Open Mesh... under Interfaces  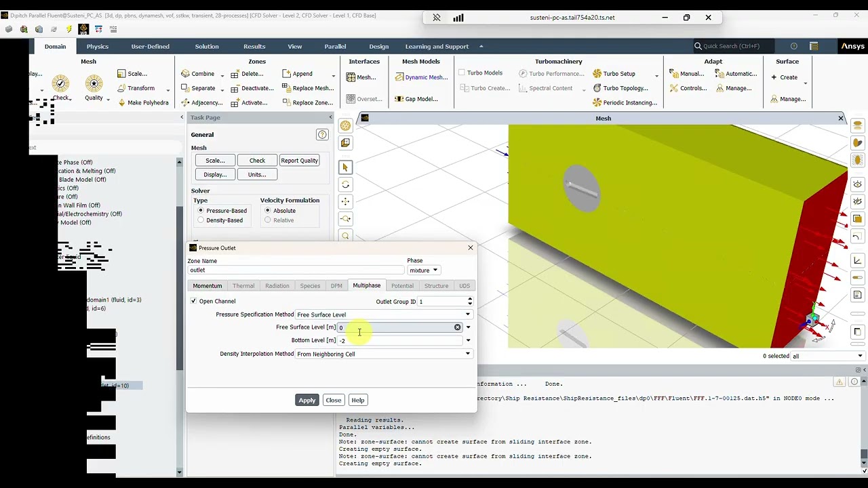361,77
